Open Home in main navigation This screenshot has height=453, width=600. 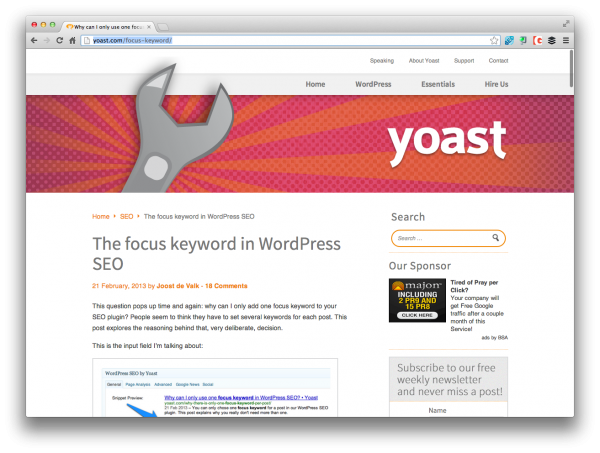tap(315, 84)
